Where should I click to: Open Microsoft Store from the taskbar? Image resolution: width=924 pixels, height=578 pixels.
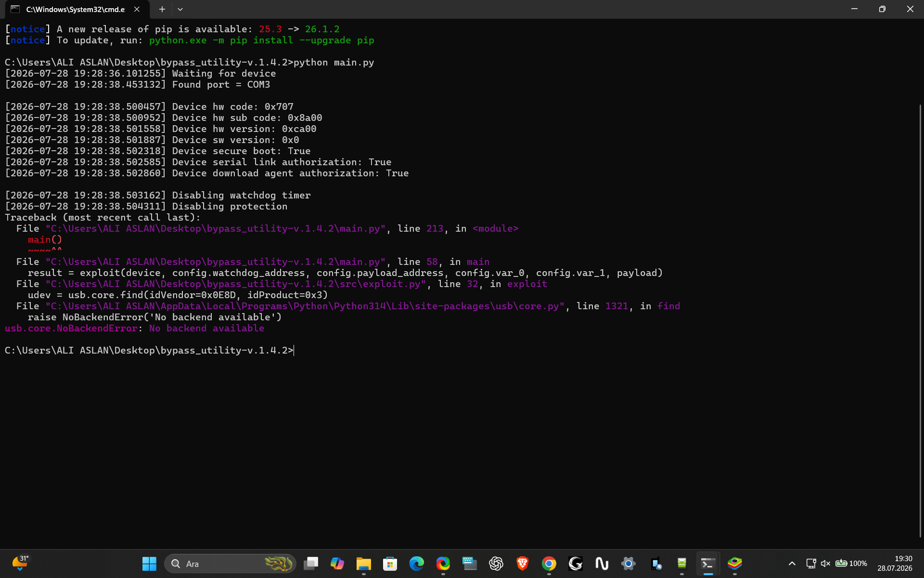390,564
